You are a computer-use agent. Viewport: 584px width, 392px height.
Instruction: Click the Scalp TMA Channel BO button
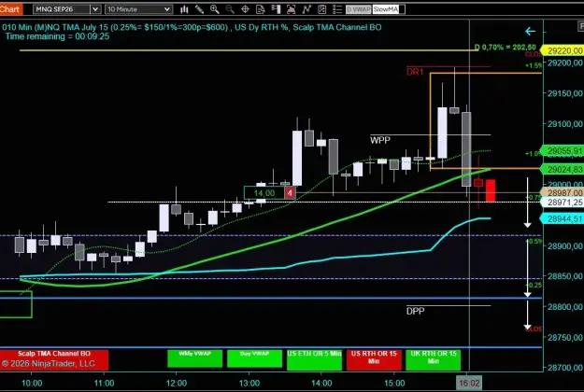(x=54, y=359)
